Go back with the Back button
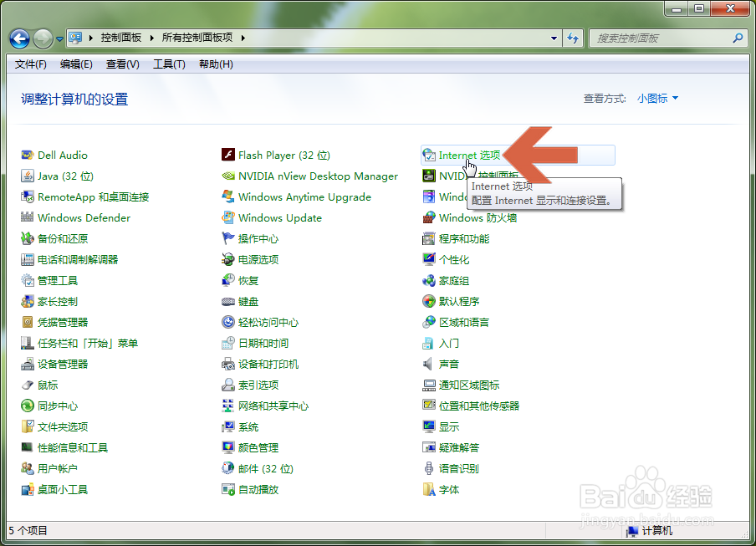 20,38
